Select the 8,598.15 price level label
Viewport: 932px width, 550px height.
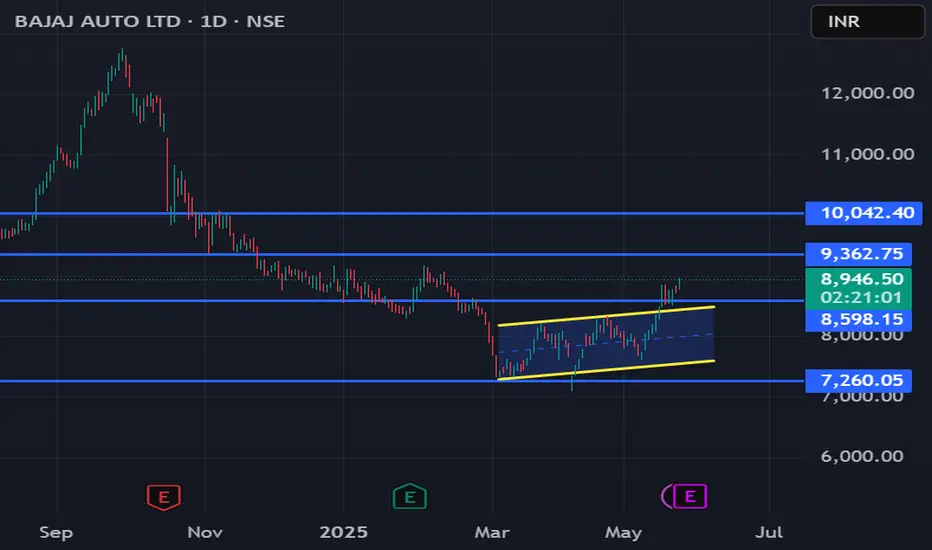point(858,320)
